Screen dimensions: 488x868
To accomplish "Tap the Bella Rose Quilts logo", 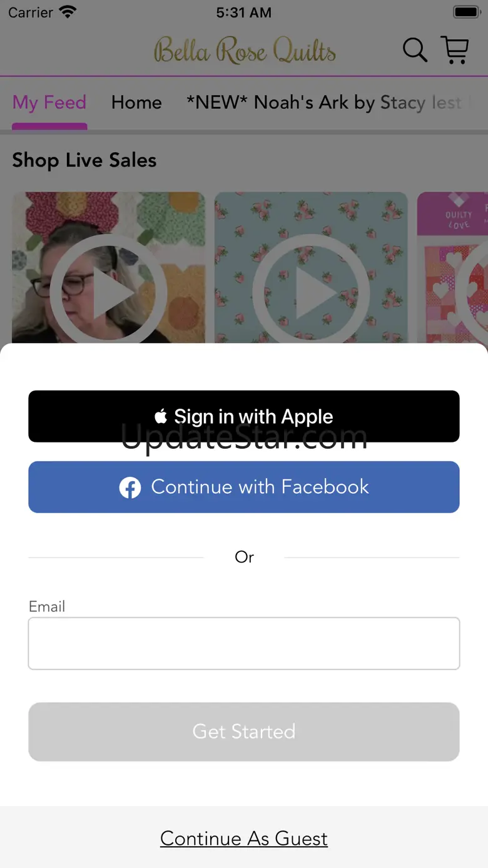I will [245, 50].
